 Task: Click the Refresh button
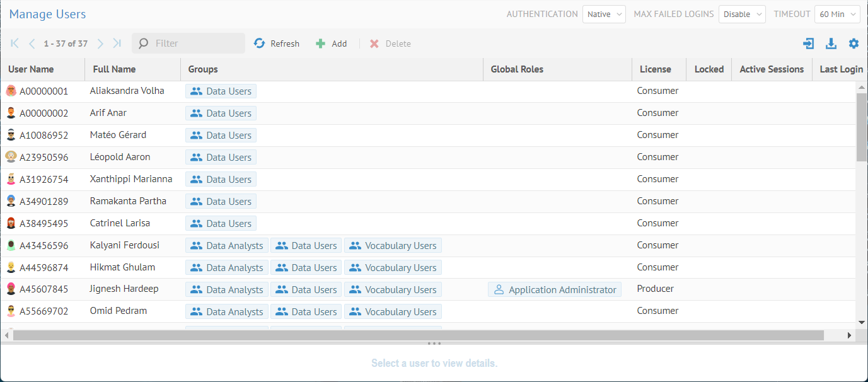(277, 43)
